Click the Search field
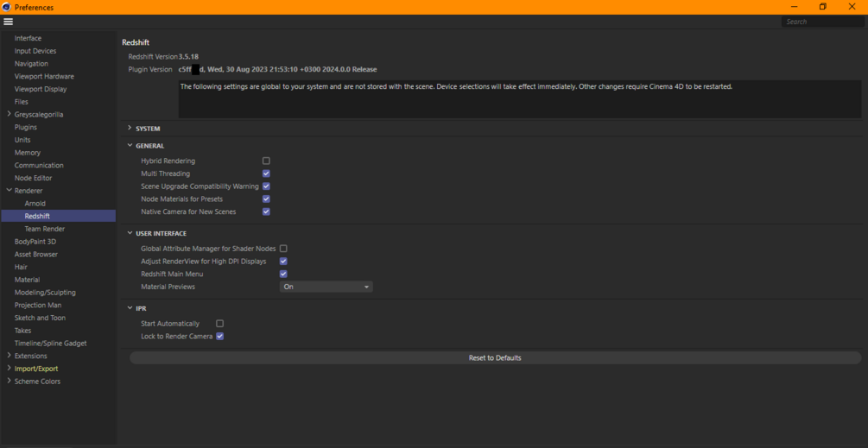 point(822,22)
